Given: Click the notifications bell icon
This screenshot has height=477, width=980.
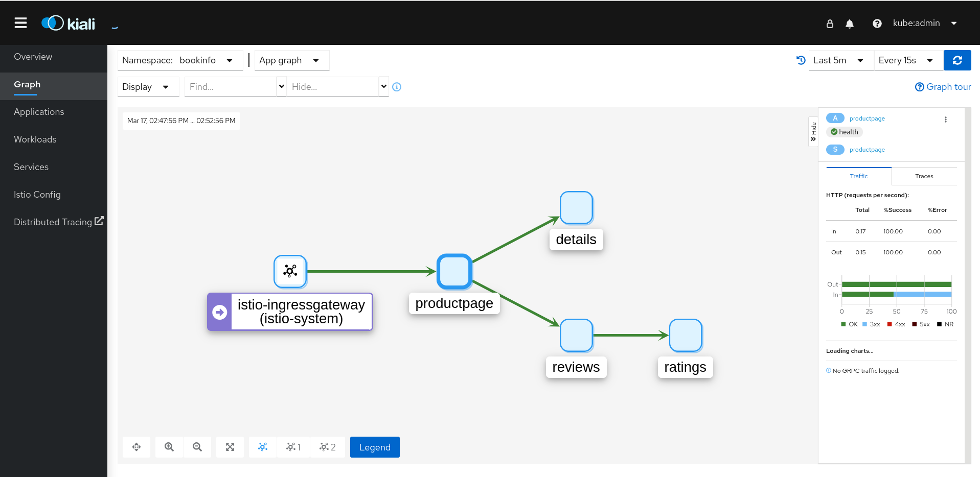Looking at the screenshot, I should point(849,23).
